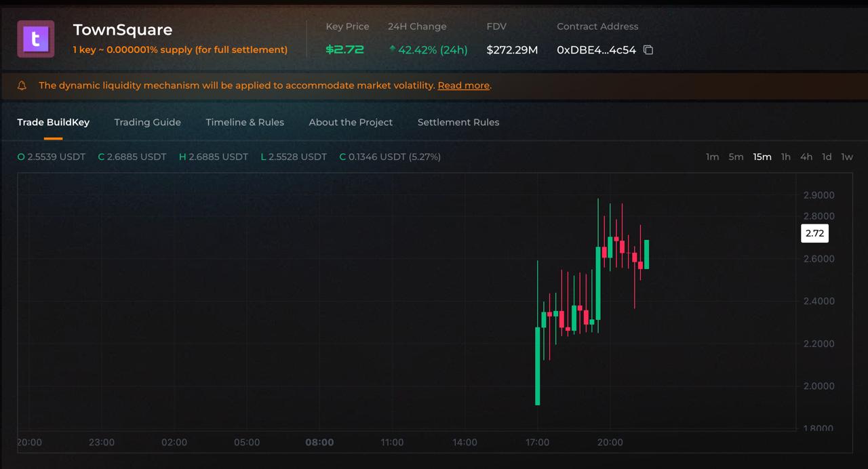Choose the 1d chart interval

[x=827, y=157]
